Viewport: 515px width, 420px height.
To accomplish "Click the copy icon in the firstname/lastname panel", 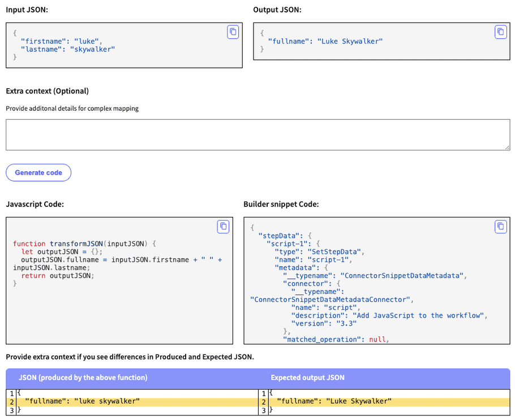I will (233, 32).
